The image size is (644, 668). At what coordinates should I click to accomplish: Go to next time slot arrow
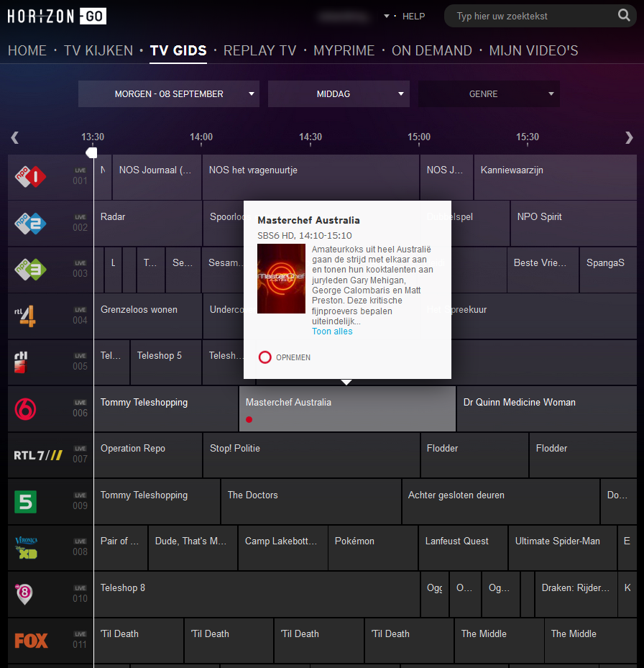(x=629, y=137)
